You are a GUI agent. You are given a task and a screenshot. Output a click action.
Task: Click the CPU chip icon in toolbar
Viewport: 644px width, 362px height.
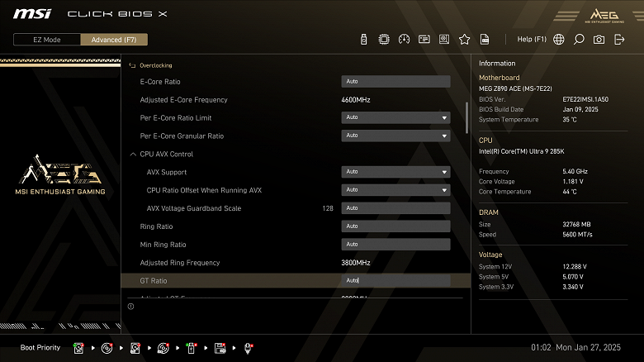(384, 40)
